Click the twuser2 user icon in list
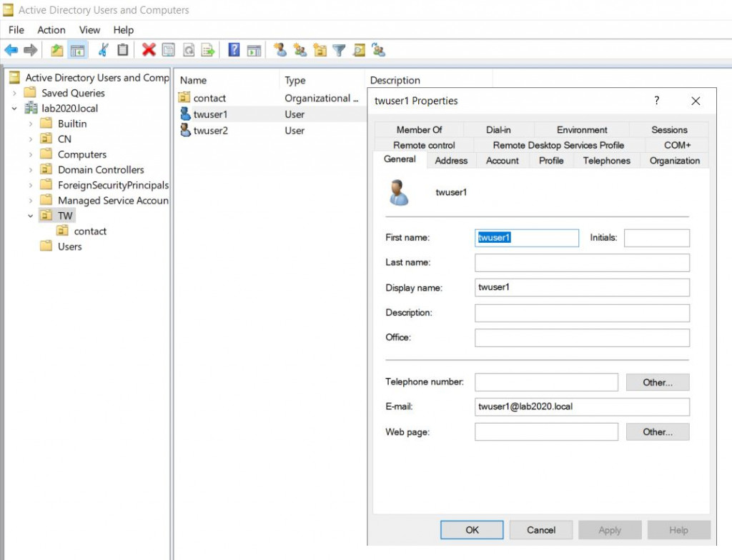 pyautogui.click(x=185, y=130)
